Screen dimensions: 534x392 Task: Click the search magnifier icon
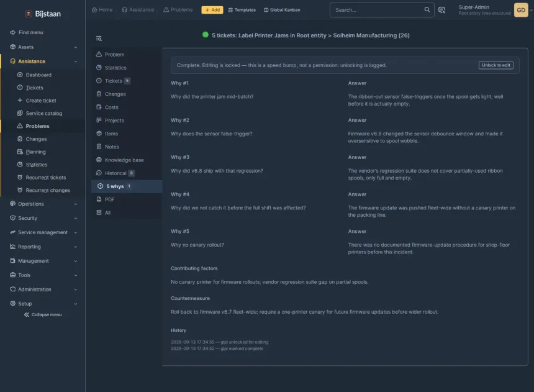pos(427,9)
